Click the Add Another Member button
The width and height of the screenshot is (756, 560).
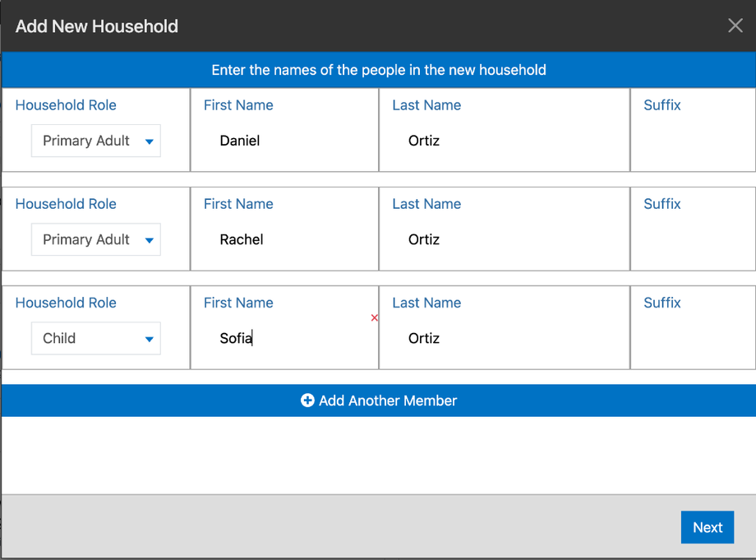[379, 400]
